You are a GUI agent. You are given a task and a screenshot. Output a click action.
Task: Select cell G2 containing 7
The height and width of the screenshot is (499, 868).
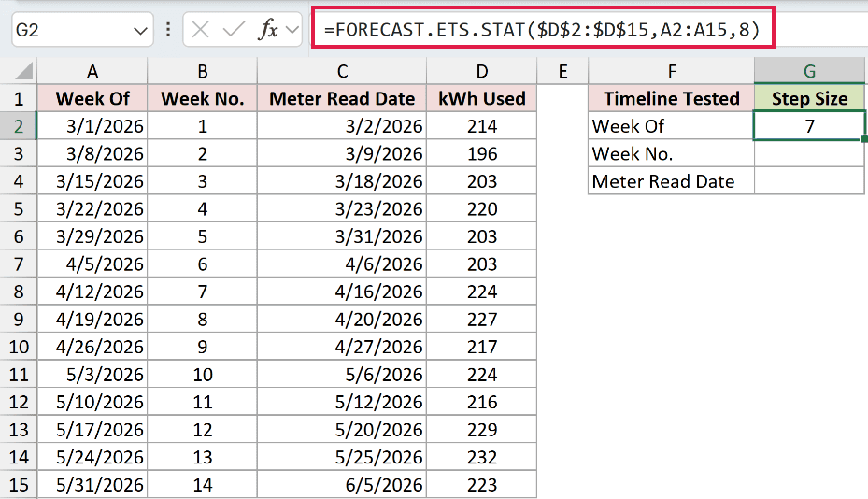click(809, 126)
